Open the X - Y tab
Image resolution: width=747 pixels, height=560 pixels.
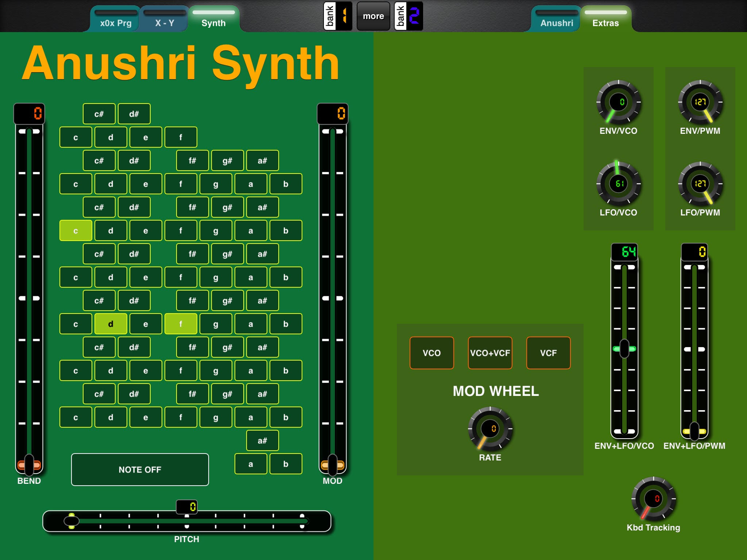pyautogui.click(x=165, y=19)
